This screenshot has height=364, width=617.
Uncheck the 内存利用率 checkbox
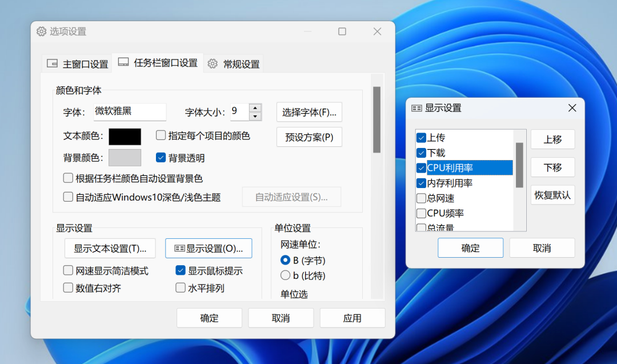[421, 183]
